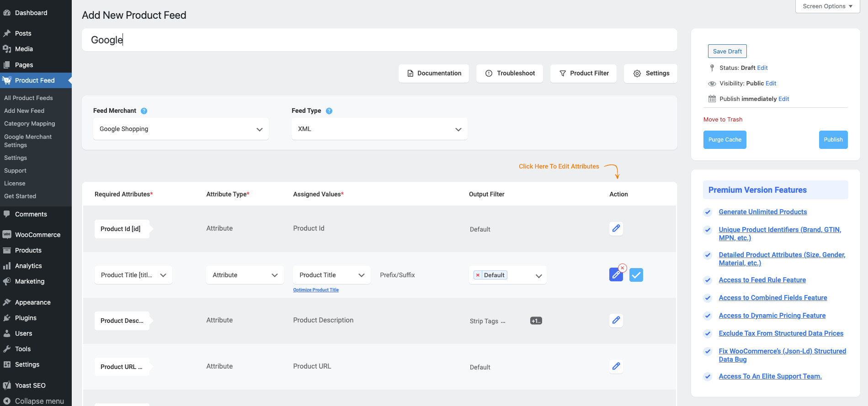Expand Screen Options

828,6
